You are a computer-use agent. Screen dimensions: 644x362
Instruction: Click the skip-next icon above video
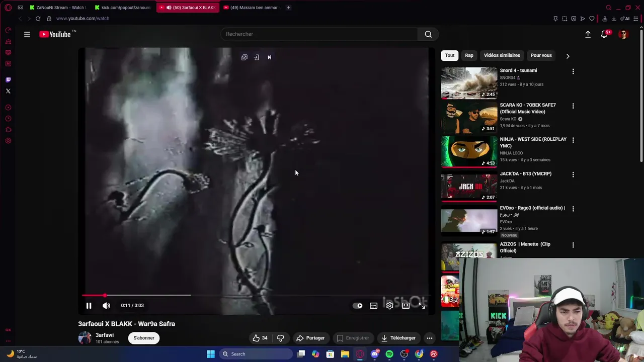(x=269, y=57)
